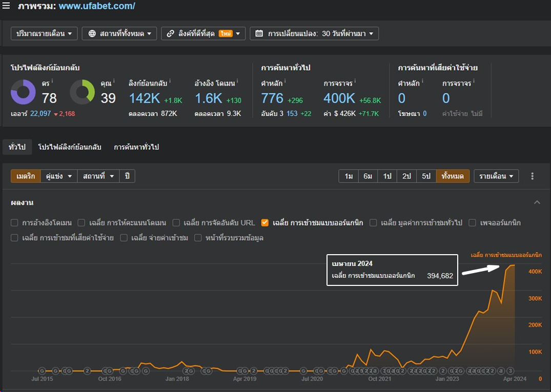
Task: Switch to the ทั่วไป tab
Action: [x=17, y=147]
